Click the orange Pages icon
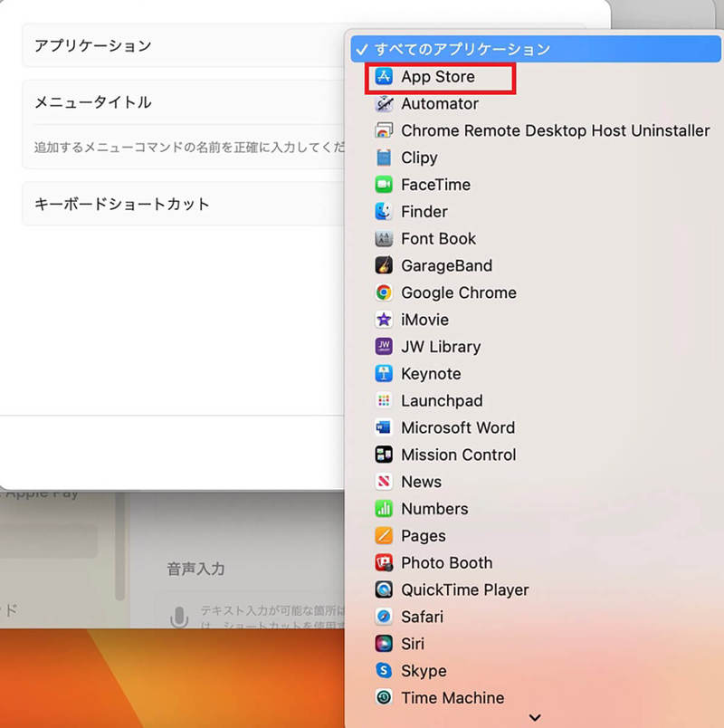The image size is (724, 728). [384, 535]
